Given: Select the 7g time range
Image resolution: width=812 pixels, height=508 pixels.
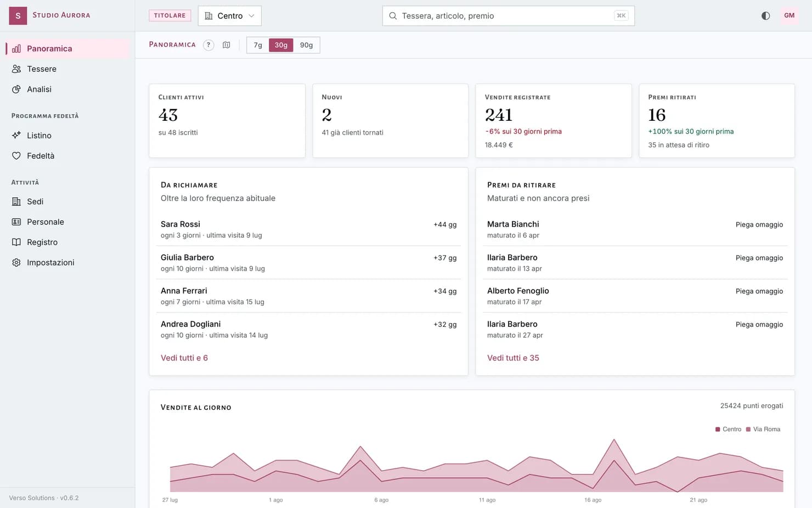Looking at the screenshot, I should 258,45.
